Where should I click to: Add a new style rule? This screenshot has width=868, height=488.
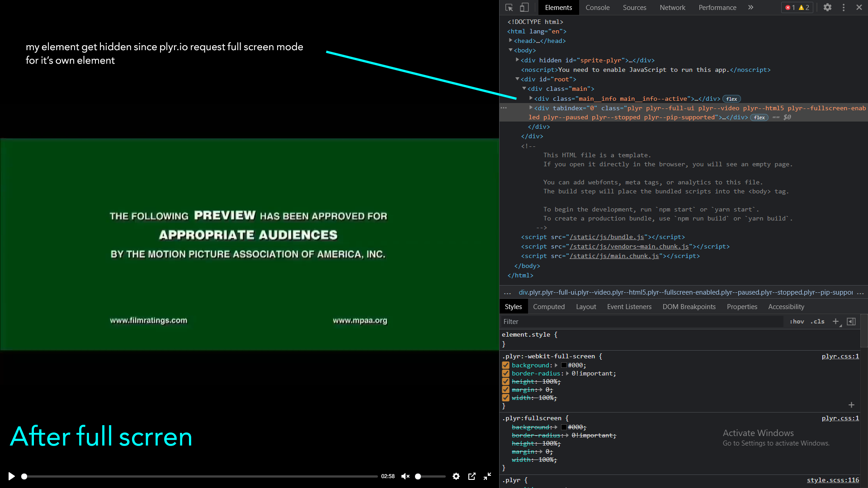(835, 322)
